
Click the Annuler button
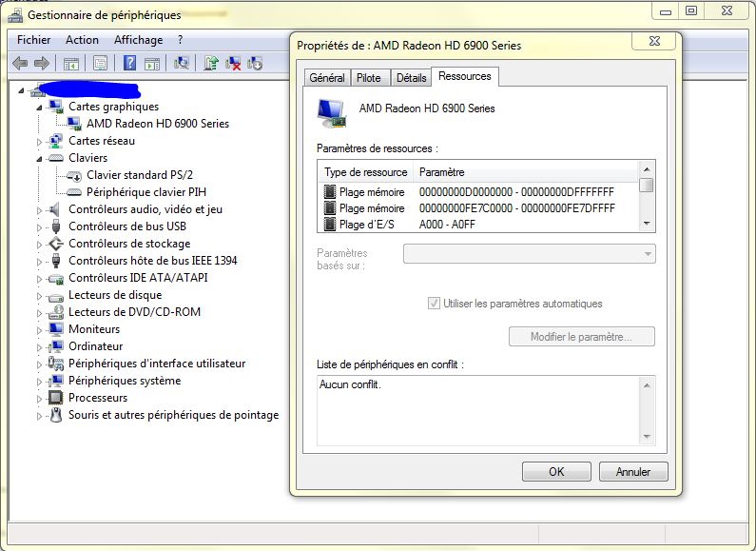click(633, 471)
